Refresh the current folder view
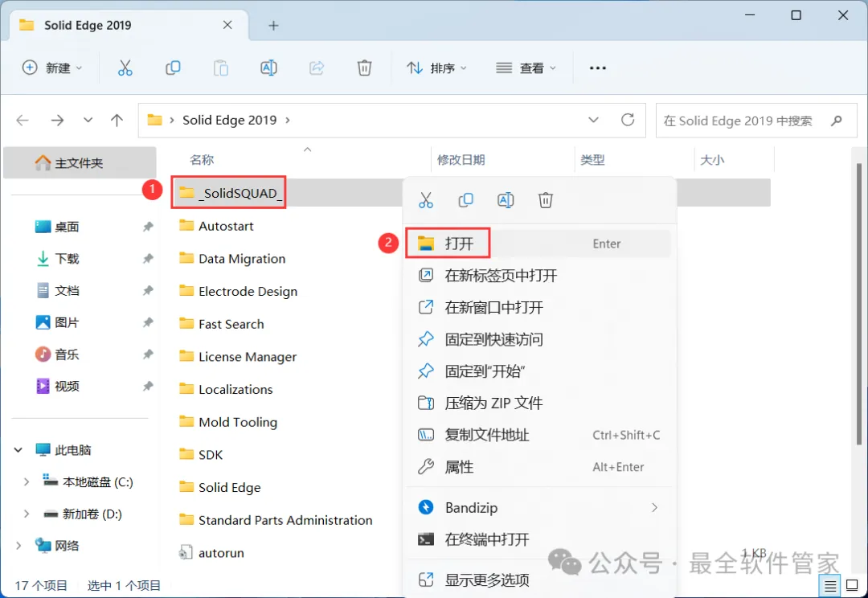The image size is (868, 598). click(628, 120)
